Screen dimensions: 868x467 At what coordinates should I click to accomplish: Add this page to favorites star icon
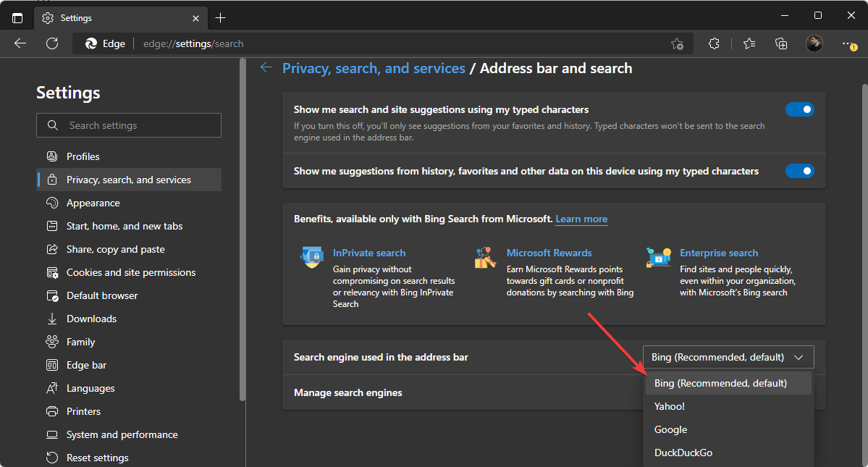tap(677, 43)
